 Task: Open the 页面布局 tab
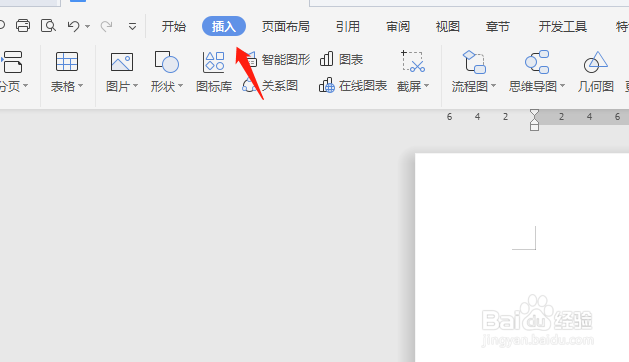(x=286, y=26)
